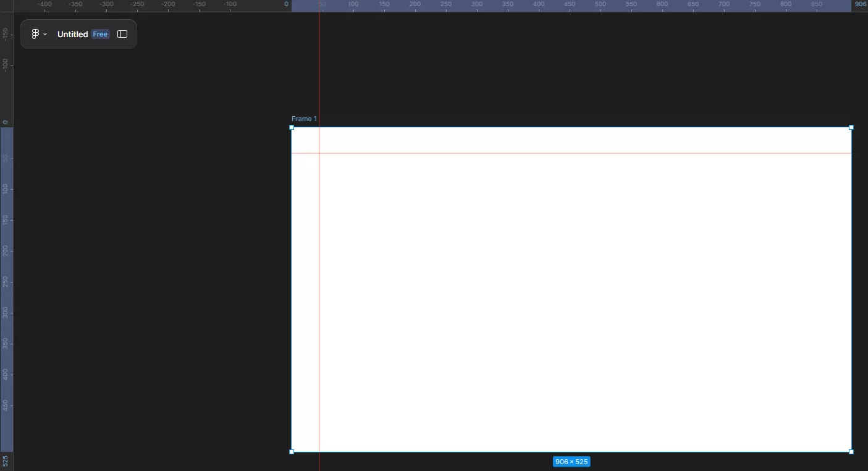Click the 250 mark on the left ruler
Image resolution: width=868 pixels, height=471 pixels.
tap(5, 282)
